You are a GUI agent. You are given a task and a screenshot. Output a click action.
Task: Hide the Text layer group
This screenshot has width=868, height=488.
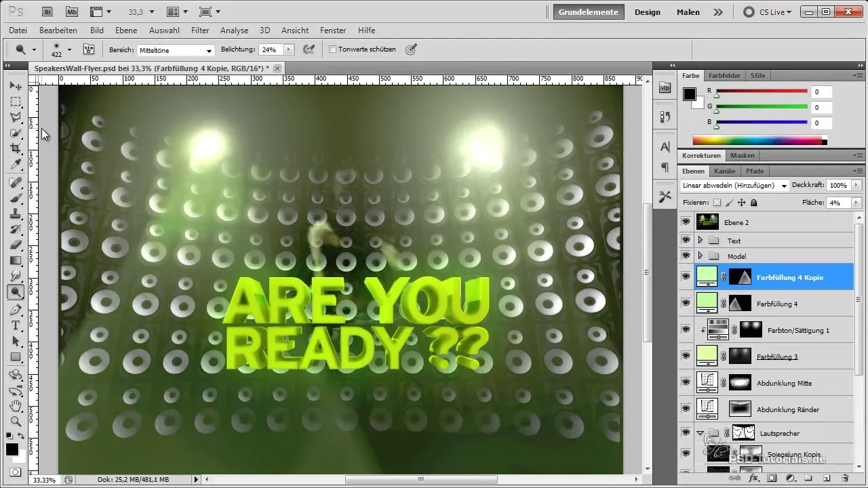[x=686, y=240]
